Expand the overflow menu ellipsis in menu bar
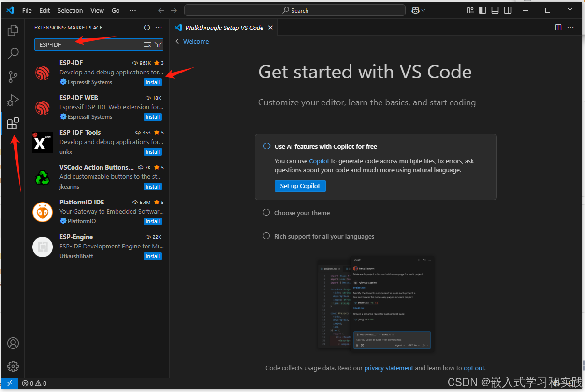 click(x=133, y=10)
